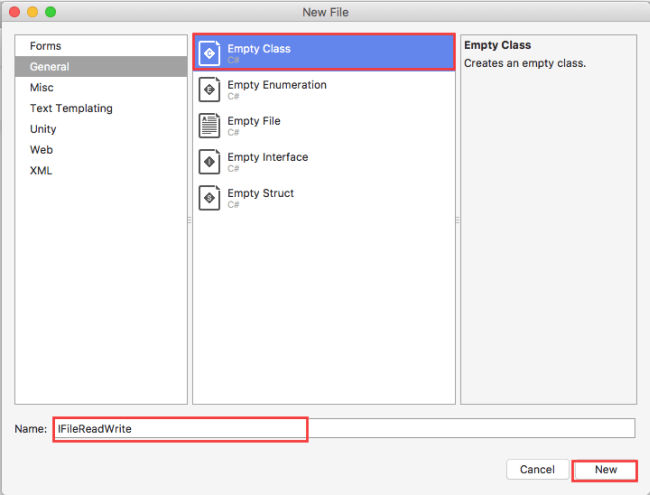Open the Misc category

tap(42, 88)
